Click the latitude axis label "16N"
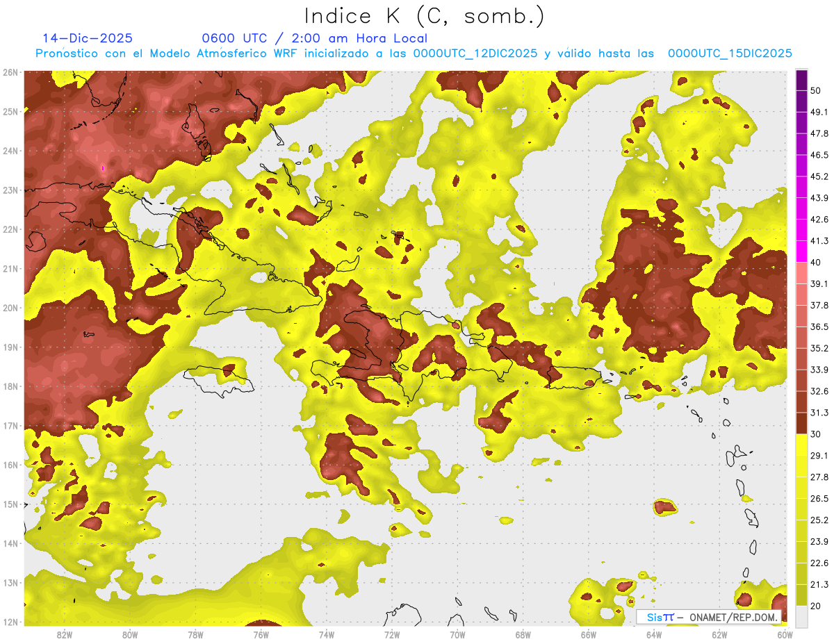 click(x=10, y=465)
